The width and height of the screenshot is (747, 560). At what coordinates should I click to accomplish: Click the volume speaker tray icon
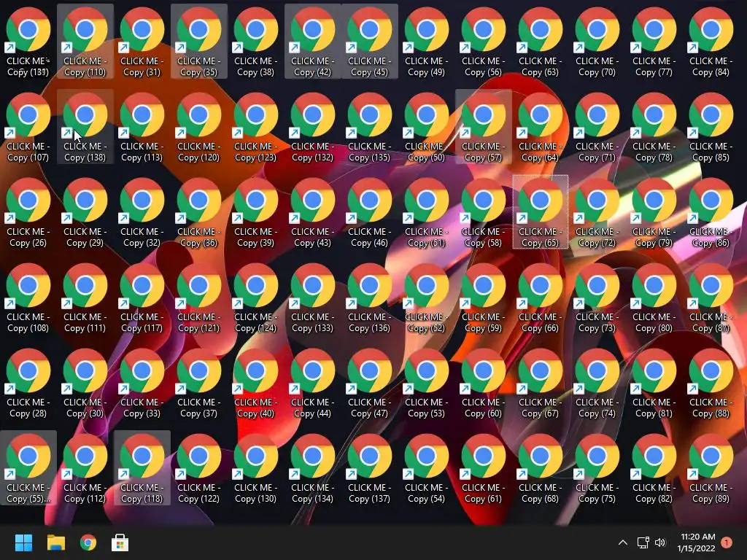click(x=659, y=542)
